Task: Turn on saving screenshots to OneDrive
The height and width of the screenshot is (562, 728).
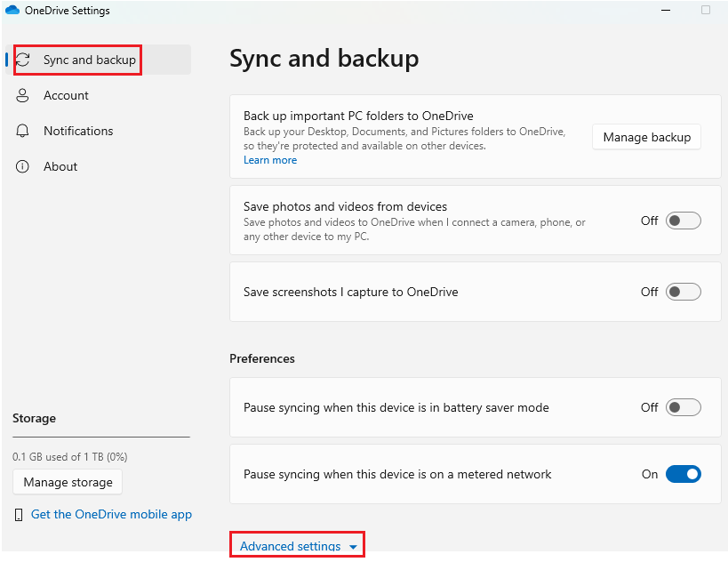Action: point(684,292)
